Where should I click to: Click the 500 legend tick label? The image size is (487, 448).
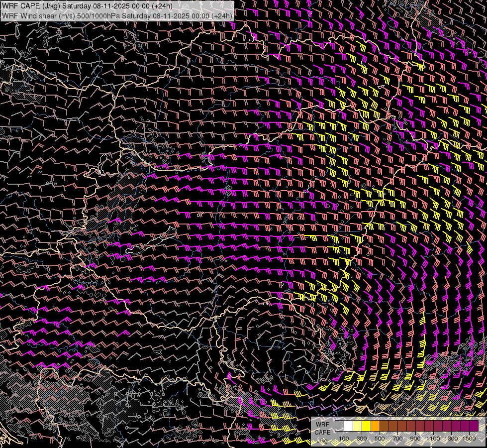pyautogui.click(x=380, y=439)
